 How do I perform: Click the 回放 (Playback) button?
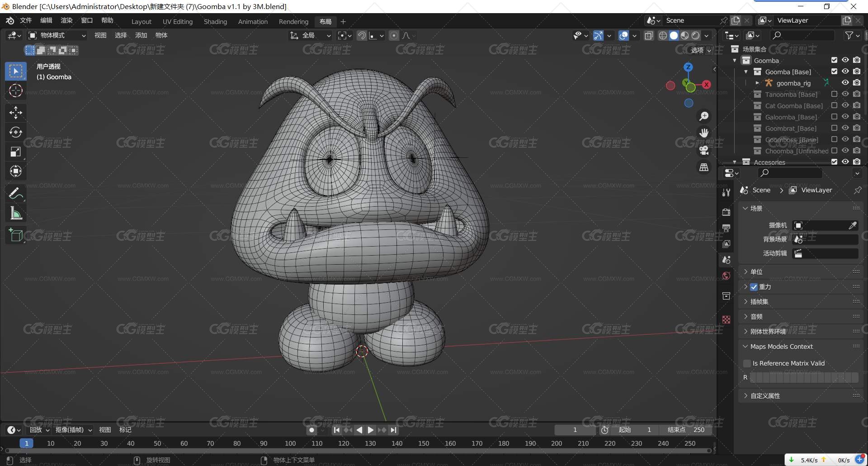(x=40, y=430)
